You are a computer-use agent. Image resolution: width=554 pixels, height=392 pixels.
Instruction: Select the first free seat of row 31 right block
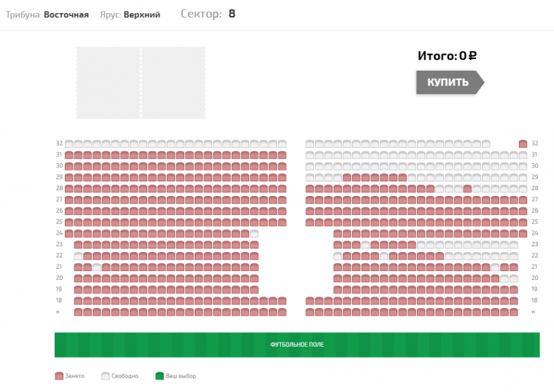[310, 155]
